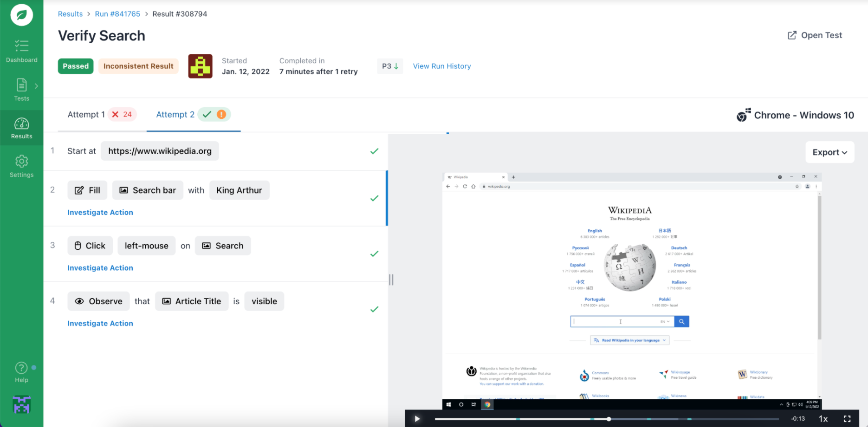Open the Tests sidebar item
868x429 pixels.
click(x=21, y=90)
